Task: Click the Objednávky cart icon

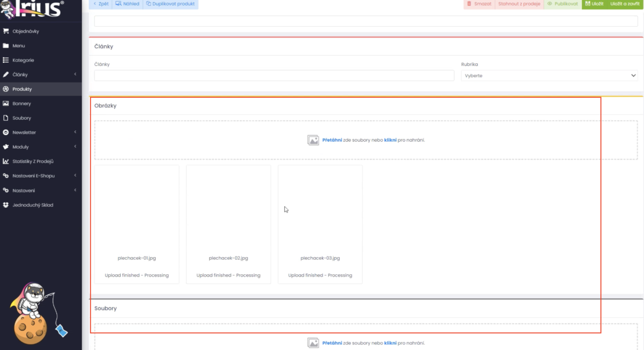Action: click(6, 31)
